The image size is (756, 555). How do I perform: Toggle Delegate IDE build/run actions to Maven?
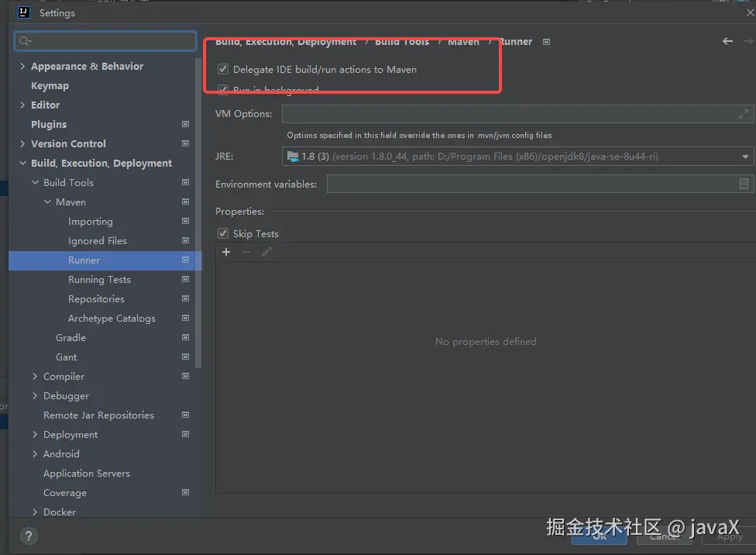[x=223, y=69]
